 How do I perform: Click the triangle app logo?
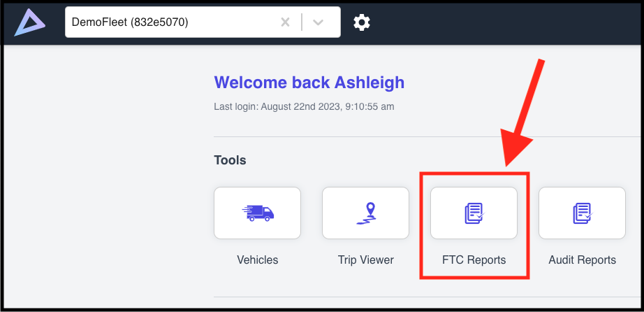coord(30,22)
